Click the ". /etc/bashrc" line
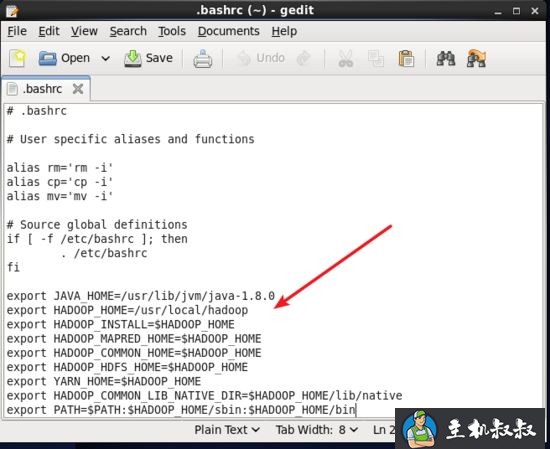This screenshot has width=550, height=449. click(104, 253)
